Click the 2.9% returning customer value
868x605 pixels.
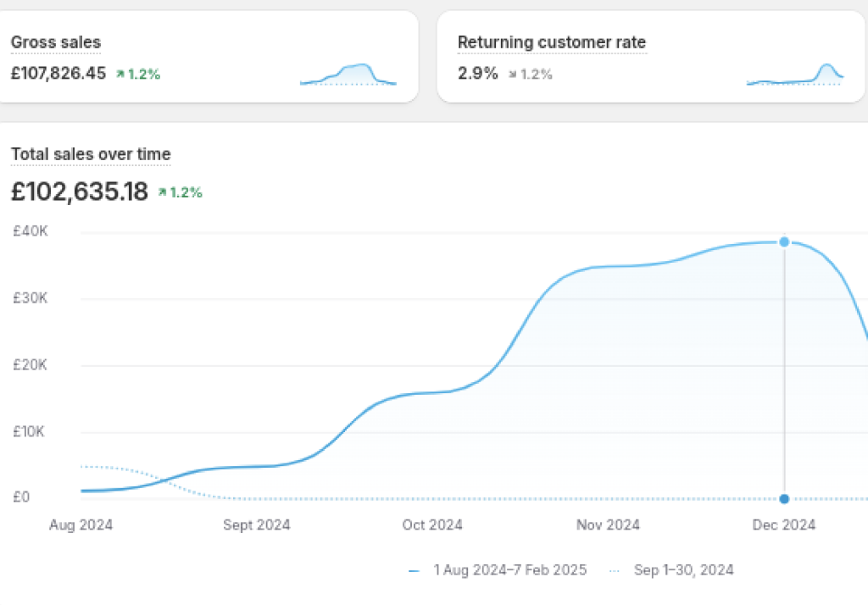tap(477, 74)
